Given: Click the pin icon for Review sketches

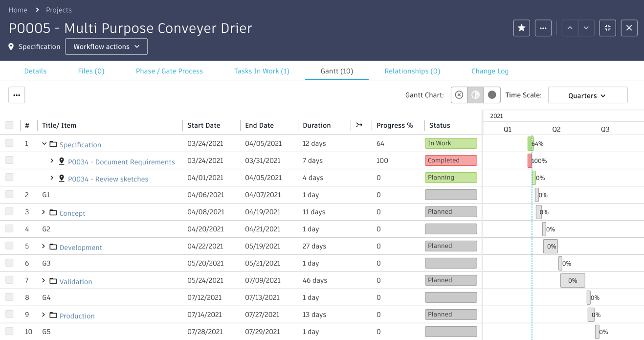Looking at the screenshot, I should 62,178.
